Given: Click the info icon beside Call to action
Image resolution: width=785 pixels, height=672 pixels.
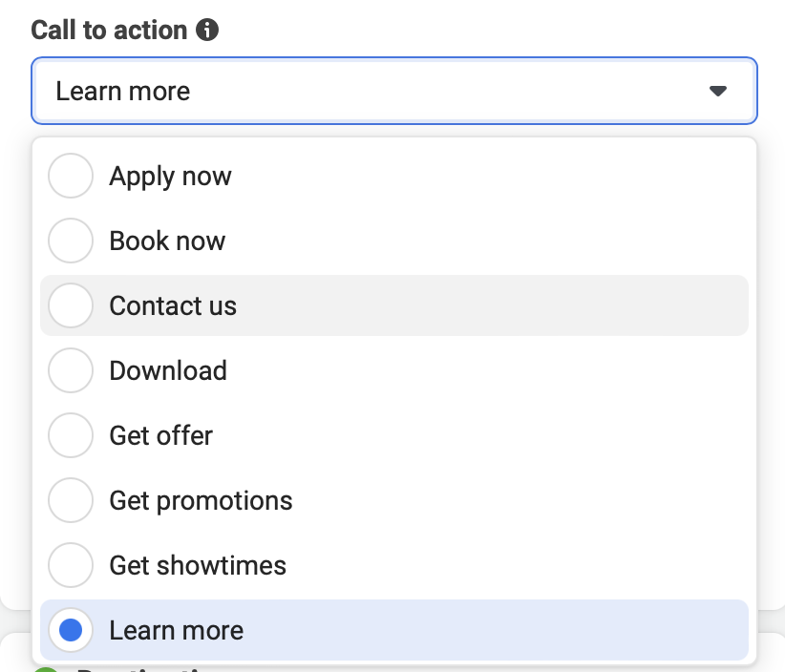Looking at the screenshot, I should (x=207, y=30).
